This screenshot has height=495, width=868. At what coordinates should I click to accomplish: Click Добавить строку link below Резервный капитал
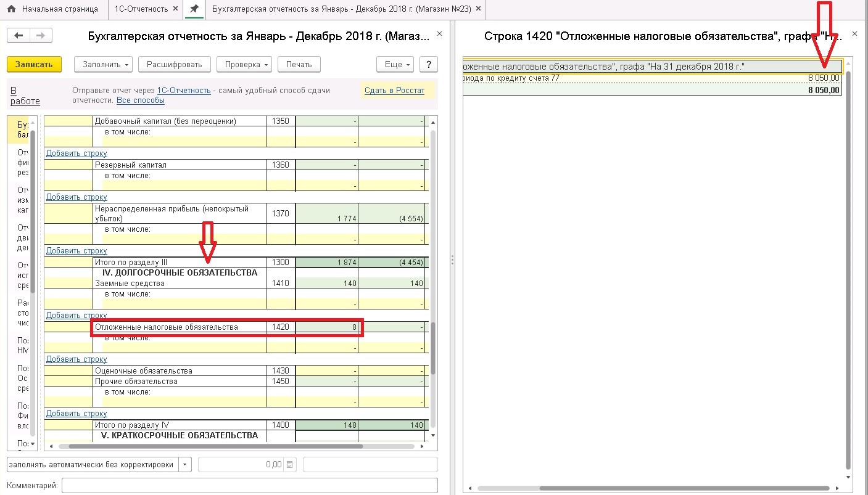tap(76, 197)
